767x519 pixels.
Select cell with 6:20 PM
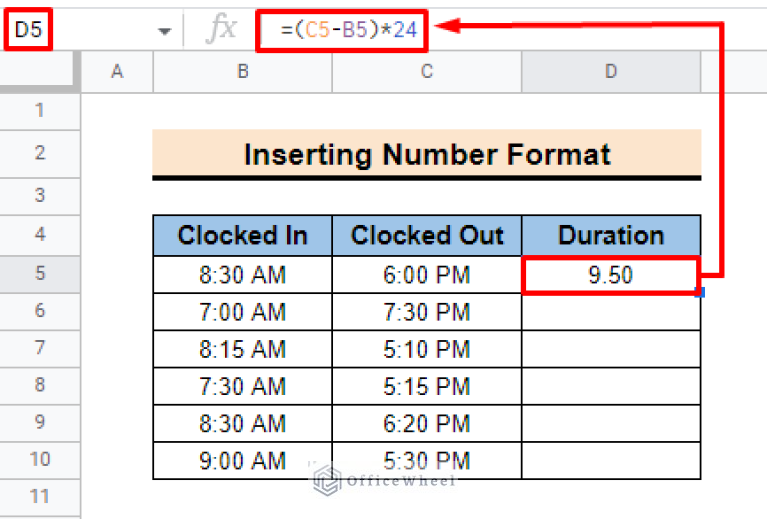(427, 424)
